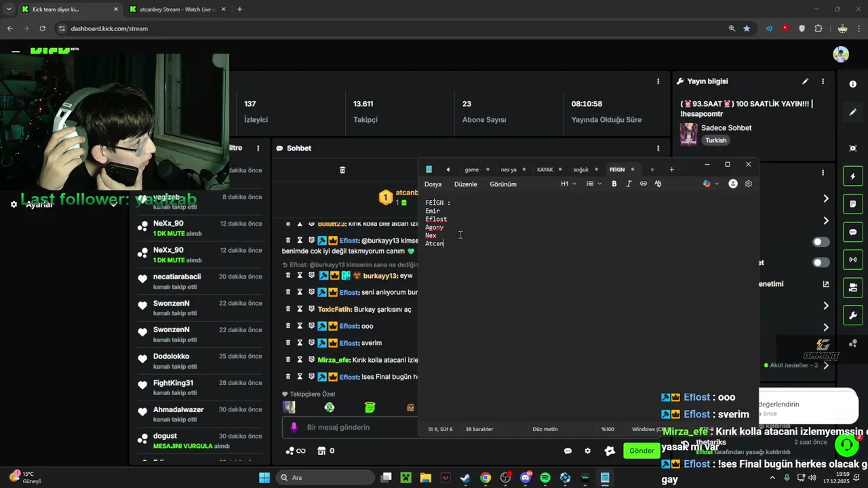Click the necatiarabaci follower entry
Viewport: 868px width, 488px height.
pyautogui.click(x=199, y=281)
